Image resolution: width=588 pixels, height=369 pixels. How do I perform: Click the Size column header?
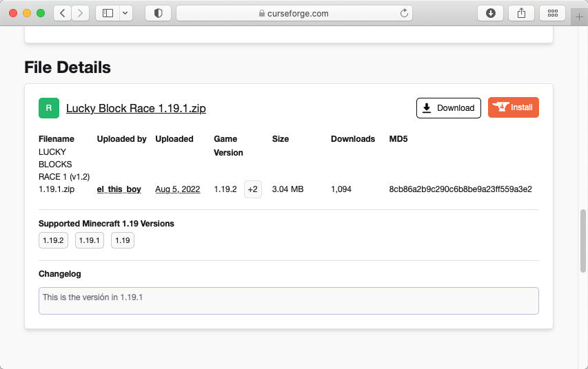pyautogui.click(x=281, y=139)
